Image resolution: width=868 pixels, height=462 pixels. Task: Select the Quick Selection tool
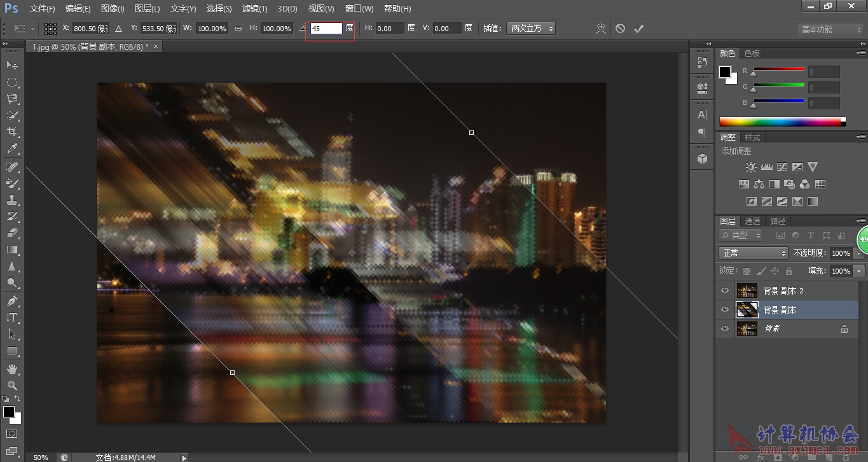(x=12, y=115)
